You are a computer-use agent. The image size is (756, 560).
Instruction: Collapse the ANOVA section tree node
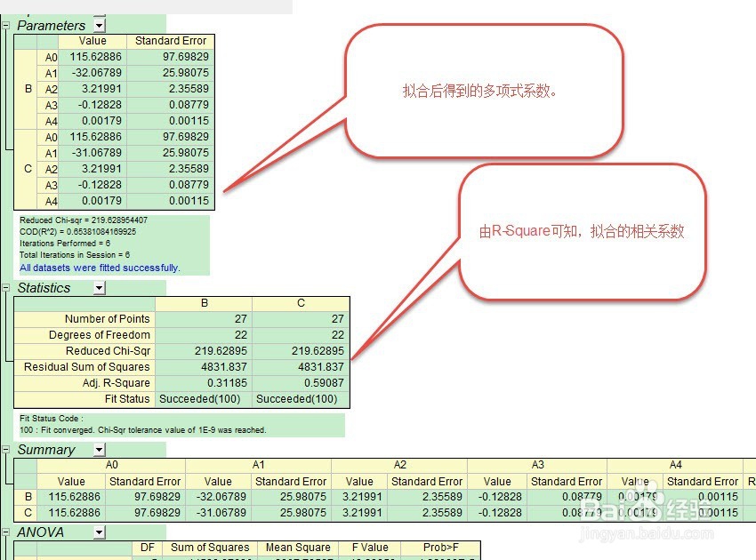click(x=6, y=532)
